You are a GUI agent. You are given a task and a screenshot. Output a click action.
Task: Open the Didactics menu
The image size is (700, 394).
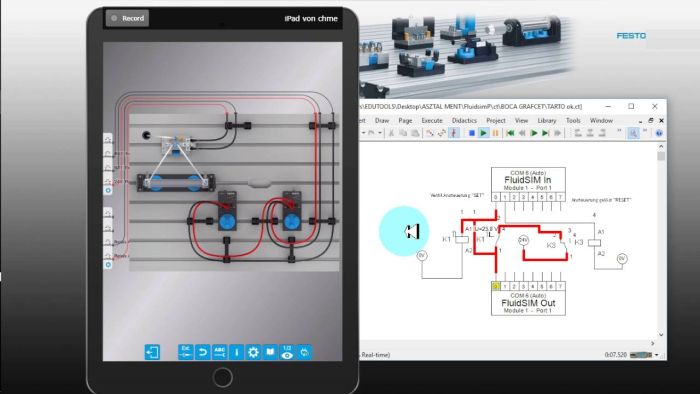(x=464, y=120)
